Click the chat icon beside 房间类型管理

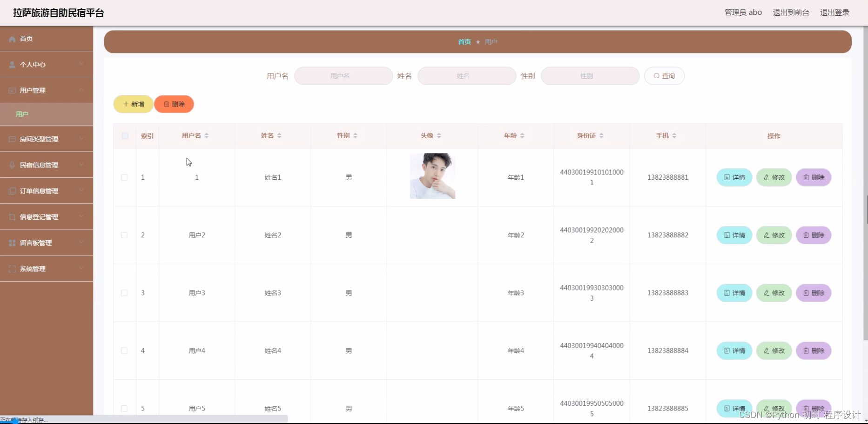(12, 139)
